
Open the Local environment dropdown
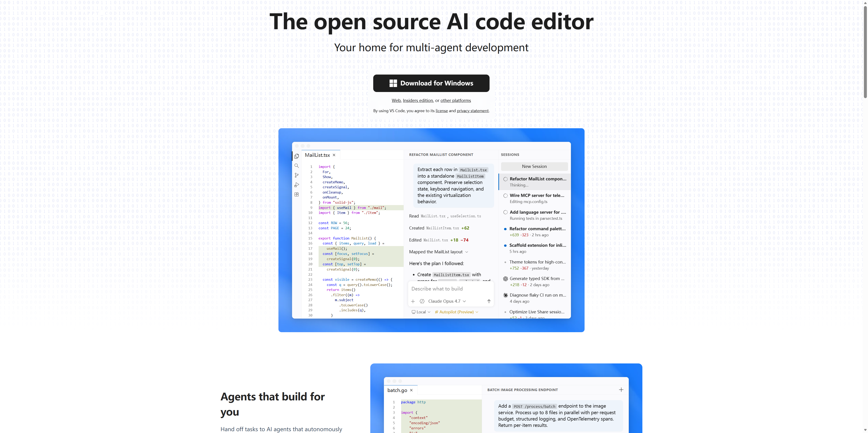421,312
